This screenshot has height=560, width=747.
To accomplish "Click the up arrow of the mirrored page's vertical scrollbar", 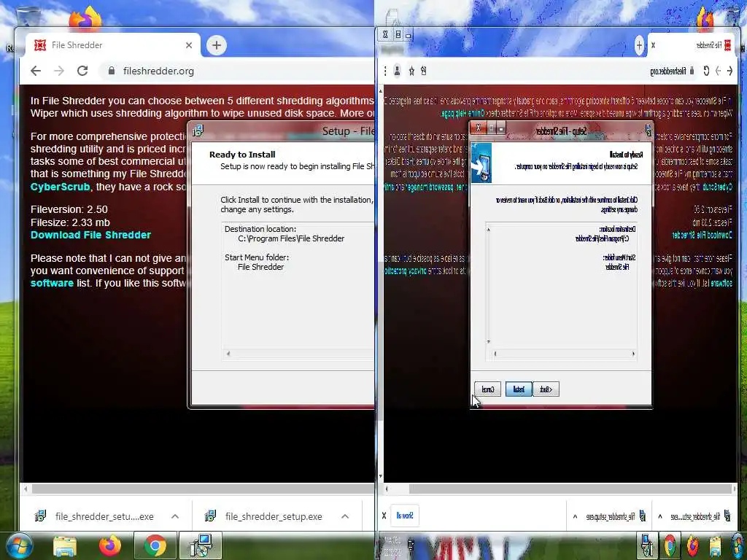I will click(380, 90).
